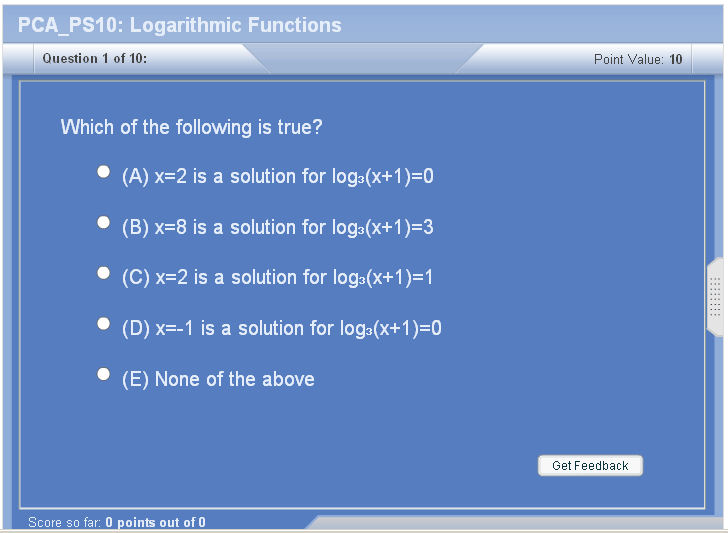Select radio button for option (B)
728x533 pixels.
pos(104,222)
